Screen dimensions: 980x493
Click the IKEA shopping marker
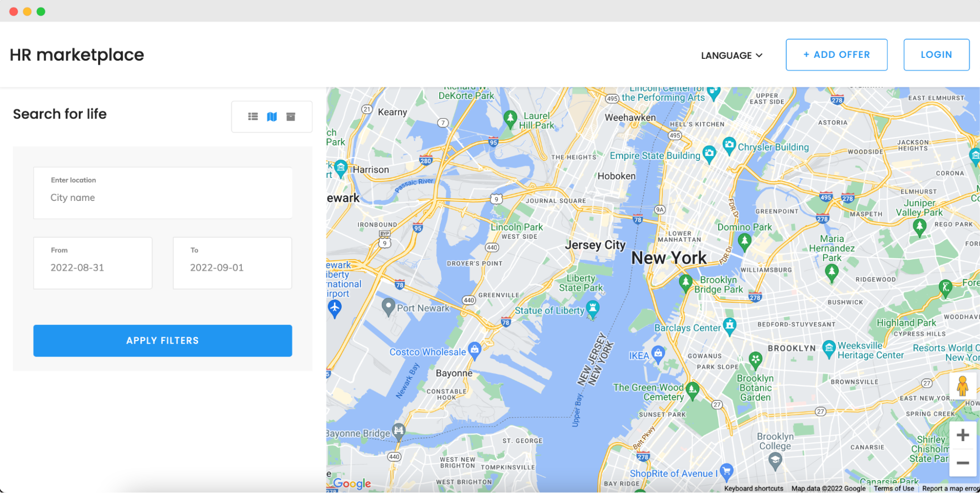658,354
